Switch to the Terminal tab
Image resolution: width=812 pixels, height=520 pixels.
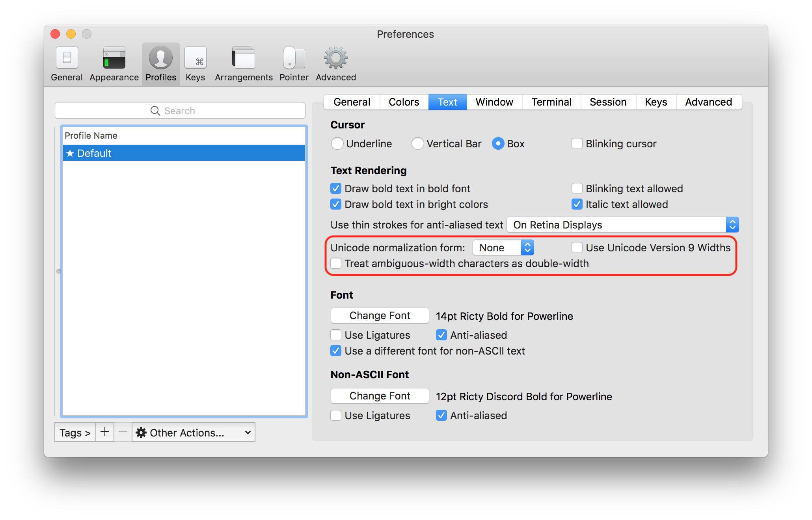pos(551,102)
